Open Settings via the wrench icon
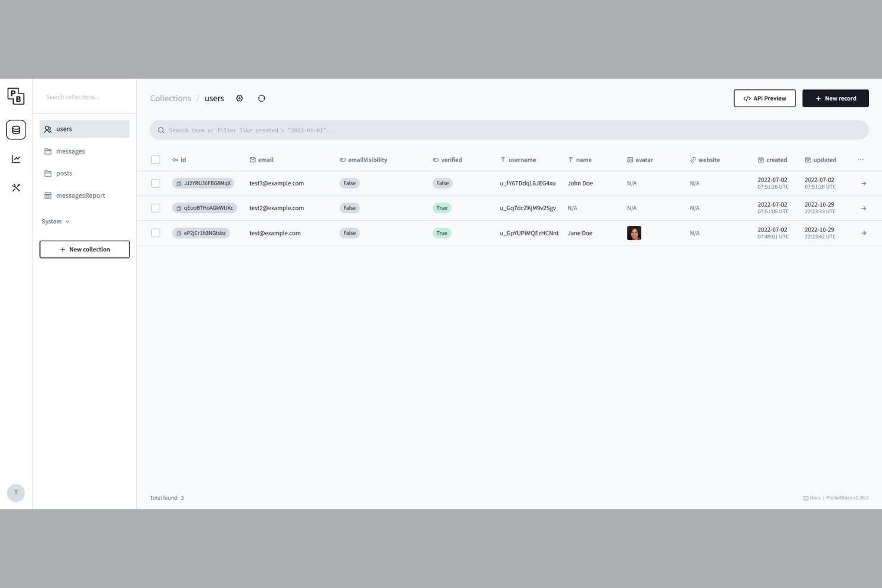Image resolution: width=882 pixels, height=588 pixels. pos(15,188)
